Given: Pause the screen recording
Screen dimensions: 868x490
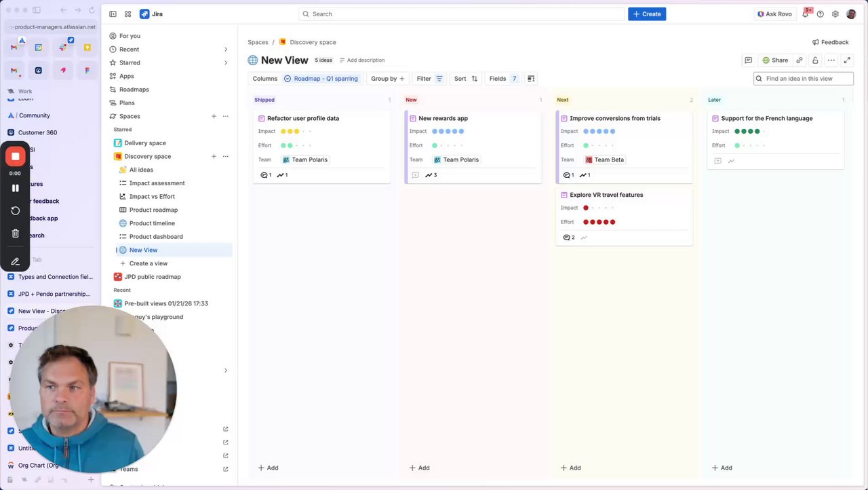Looking at the screenshot, I should (15, 188).
